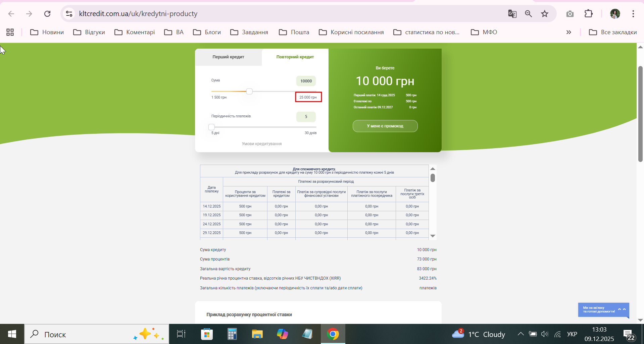Open the Extensions puzzle icon
Screen dimensions: 644x344
tap(589, 14)
